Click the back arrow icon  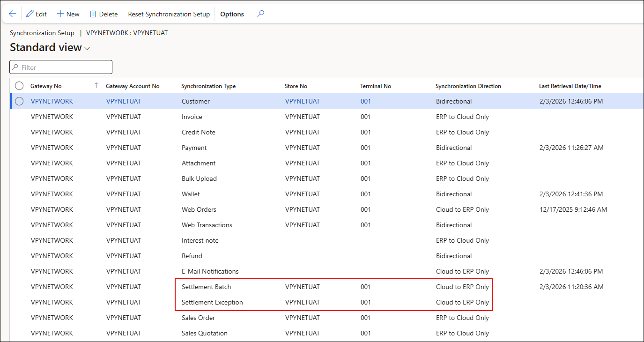(x=13, y=14)
